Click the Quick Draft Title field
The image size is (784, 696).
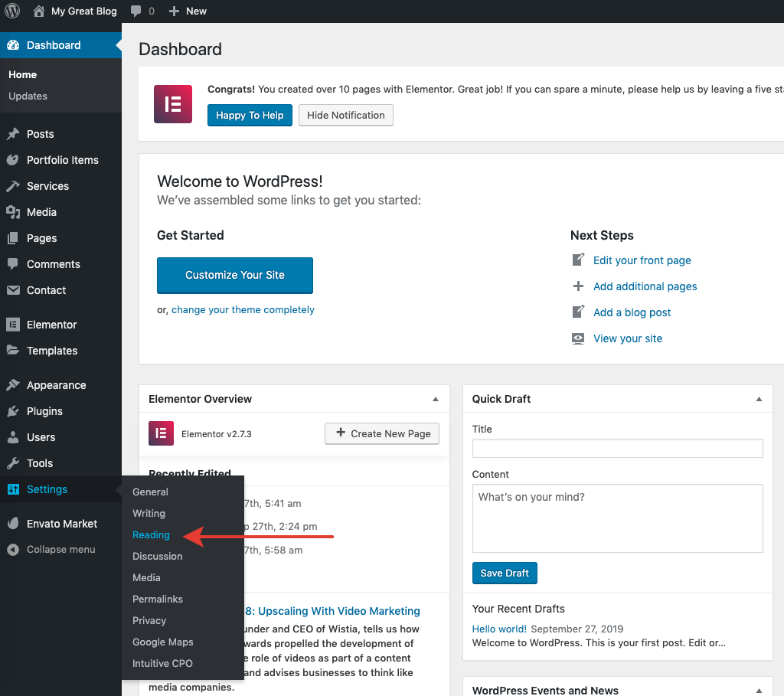click(x=617, y=448)
